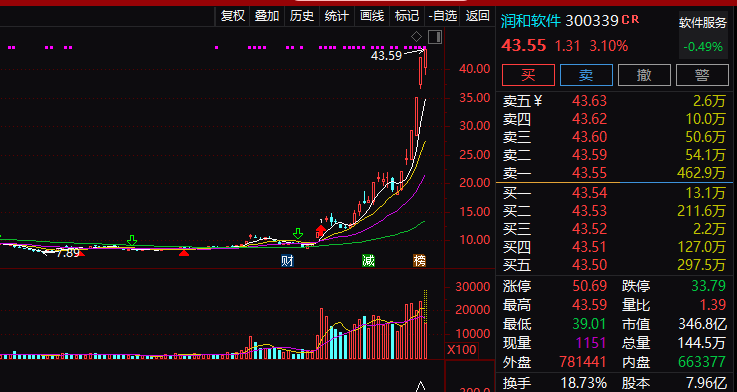This screenshot has height=392, width=737.
Task: Click the green 减 marker on chart
Action: [x=368, y=260]
